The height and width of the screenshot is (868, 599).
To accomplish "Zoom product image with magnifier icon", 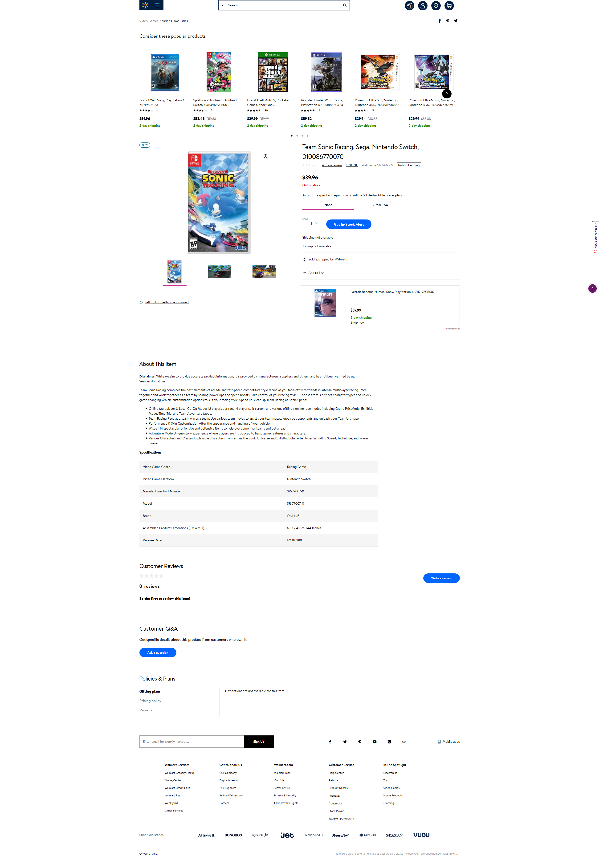I will tap(266, 156).
